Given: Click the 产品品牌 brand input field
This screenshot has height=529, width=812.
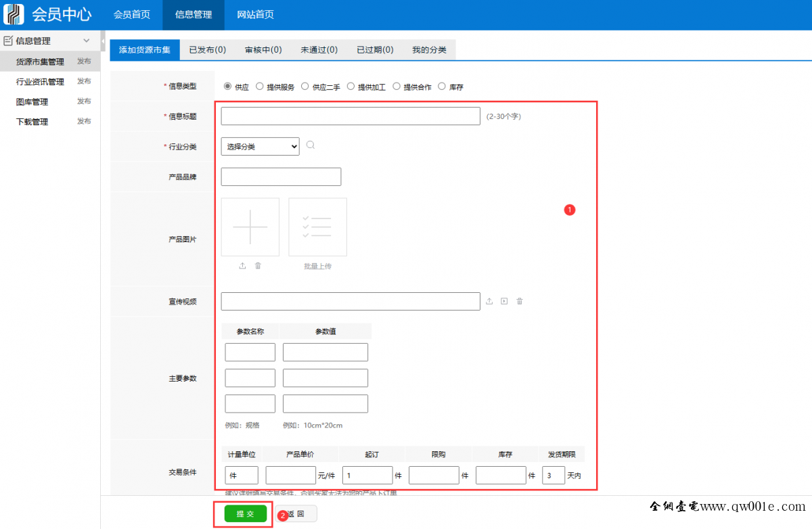Looking at the screenshot, I should [x=281, y=177].
